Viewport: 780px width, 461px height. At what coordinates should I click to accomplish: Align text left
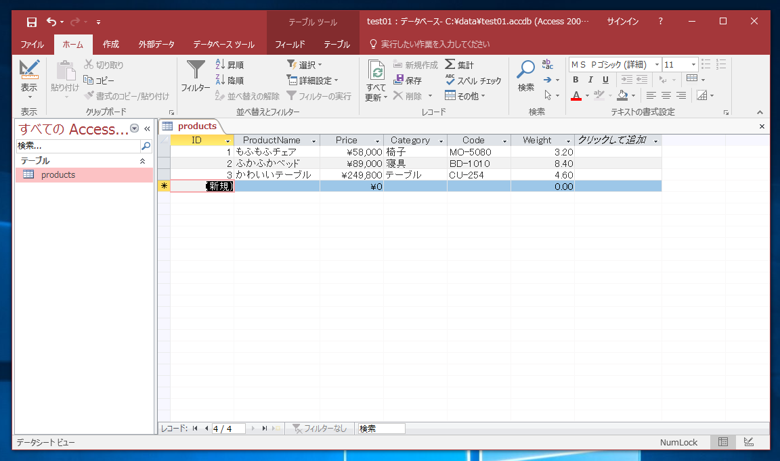click(651, 95)
